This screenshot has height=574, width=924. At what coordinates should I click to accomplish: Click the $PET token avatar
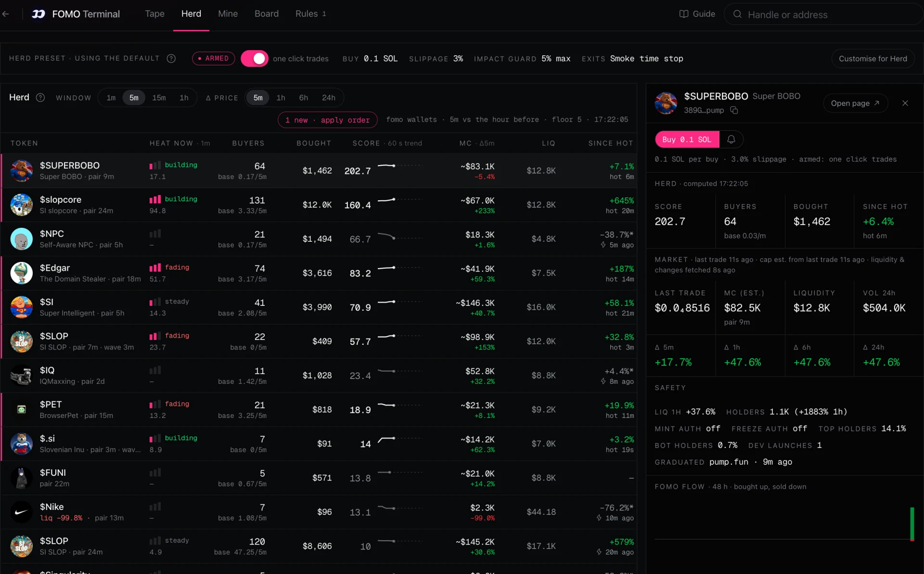[22, 410]
